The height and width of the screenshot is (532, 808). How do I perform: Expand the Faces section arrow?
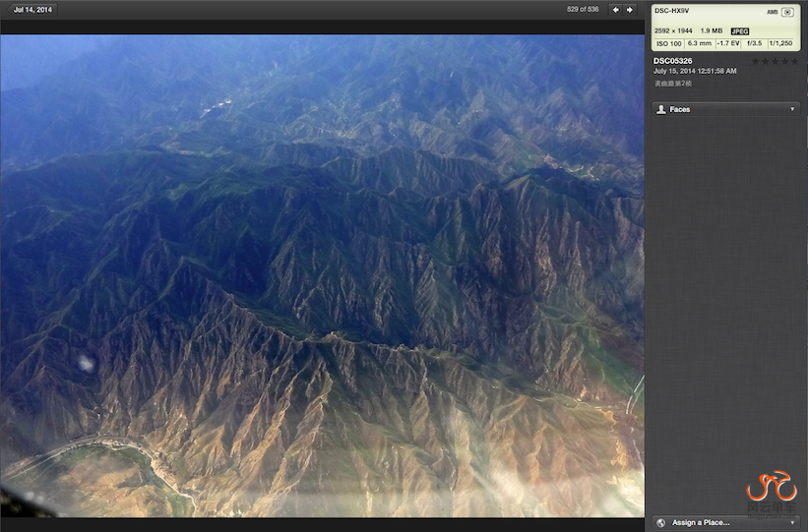tap(792, 109)
